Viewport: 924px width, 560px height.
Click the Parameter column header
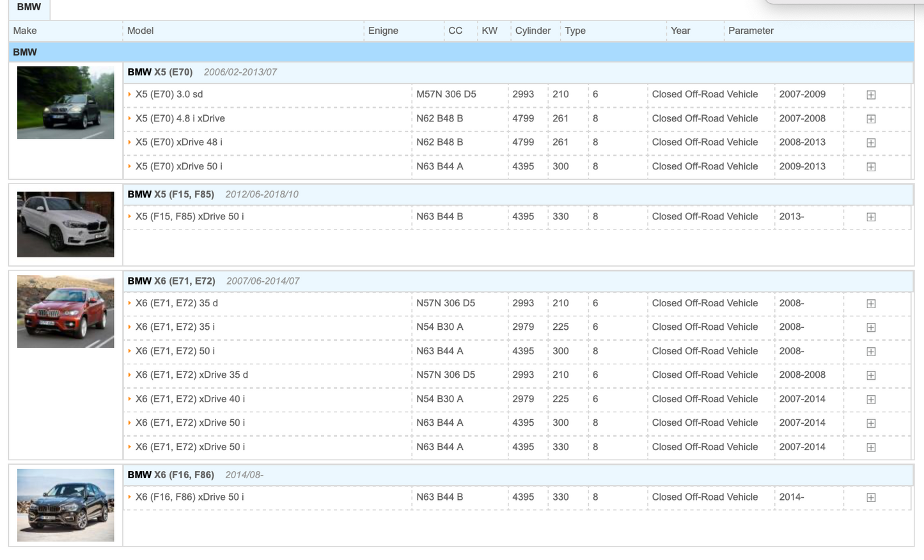point(818,31)
